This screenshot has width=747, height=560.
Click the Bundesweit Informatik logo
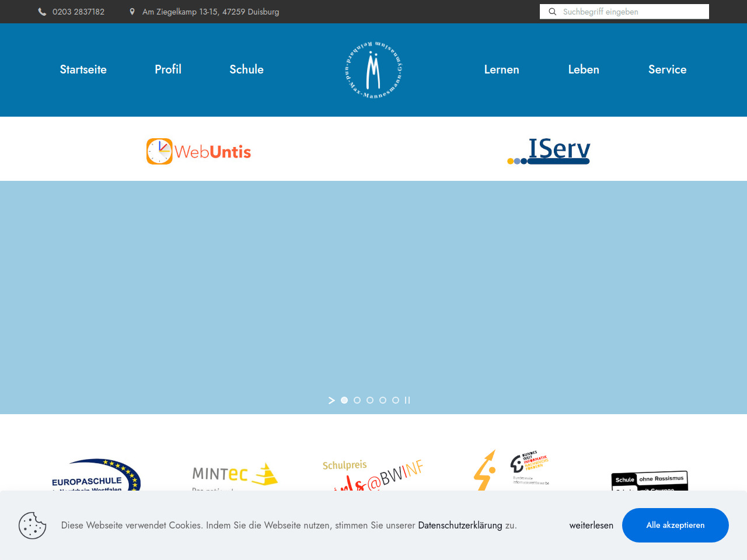[x=511, y=470]
